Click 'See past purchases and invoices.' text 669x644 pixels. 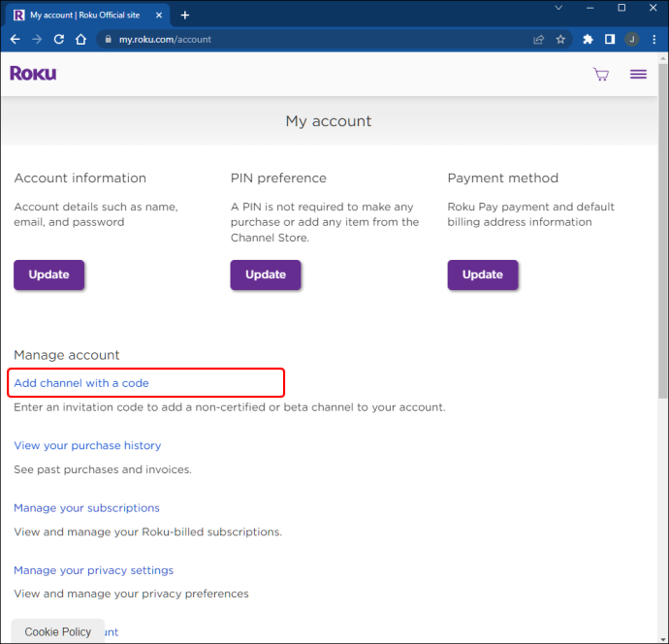coord(103,469)
